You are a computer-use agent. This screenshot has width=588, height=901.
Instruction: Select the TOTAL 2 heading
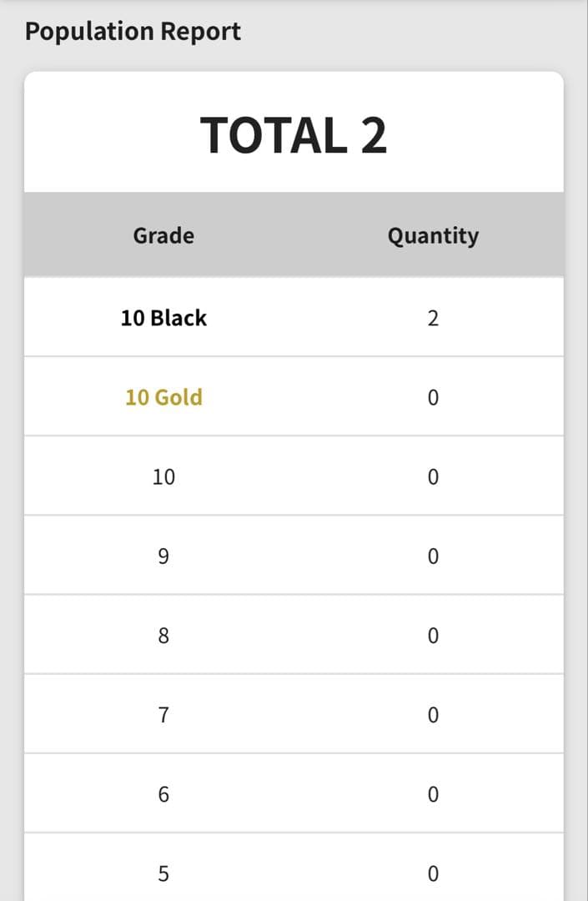pyautogui.click(x=294, y=135)
